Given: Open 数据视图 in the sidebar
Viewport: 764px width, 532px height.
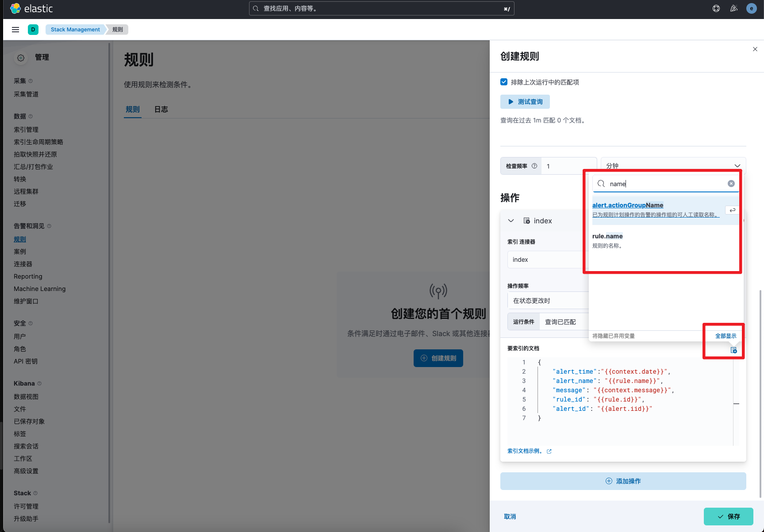Looking at the screenshot, I should (x=26, y=397).
